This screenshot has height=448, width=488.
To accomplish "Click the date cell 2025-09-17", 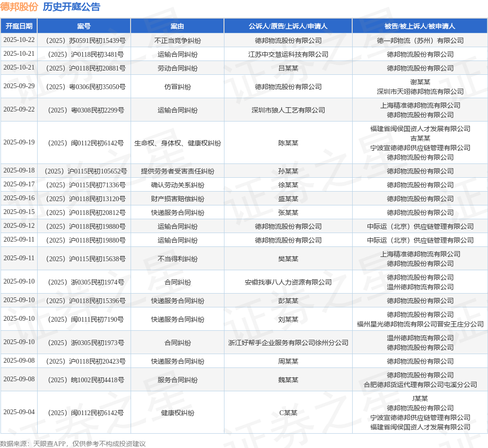I will coord(19,184).
